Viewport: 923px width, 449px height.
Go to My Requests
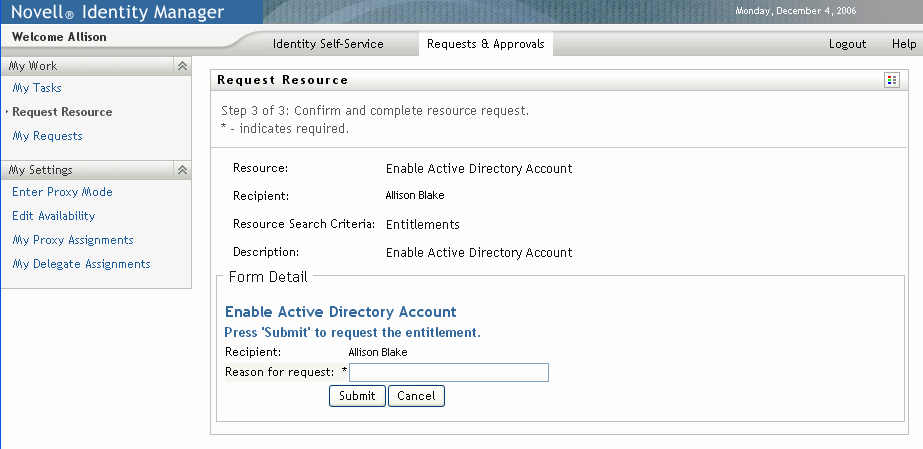tap(48, 136)
